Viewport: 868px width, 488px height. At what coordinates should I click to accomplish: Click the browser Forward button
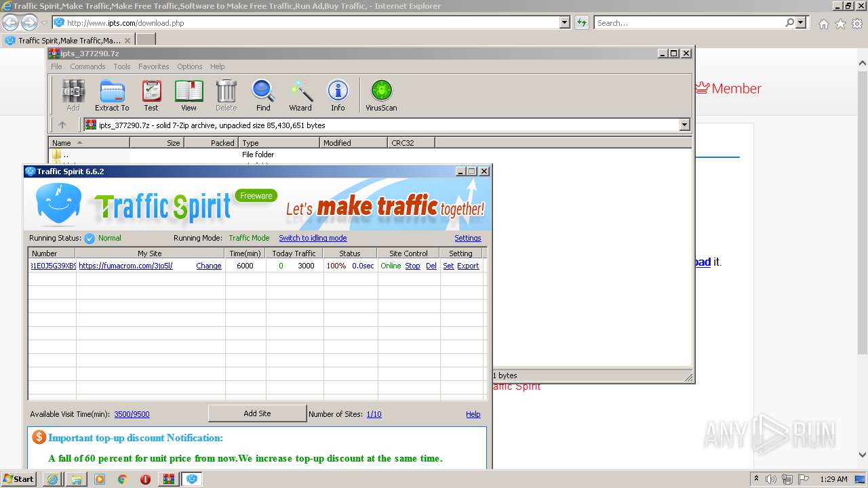[x=29, y=23]
